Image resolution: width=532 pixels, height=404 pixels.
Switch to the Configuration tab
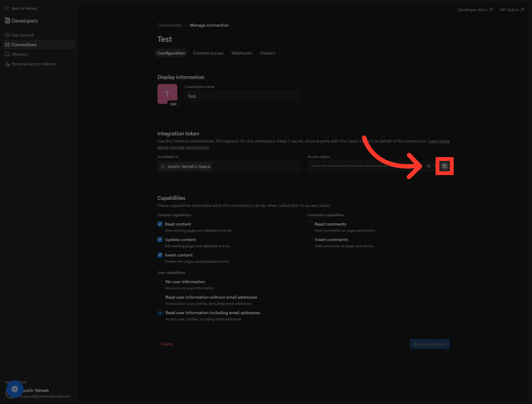click(171, 53)
